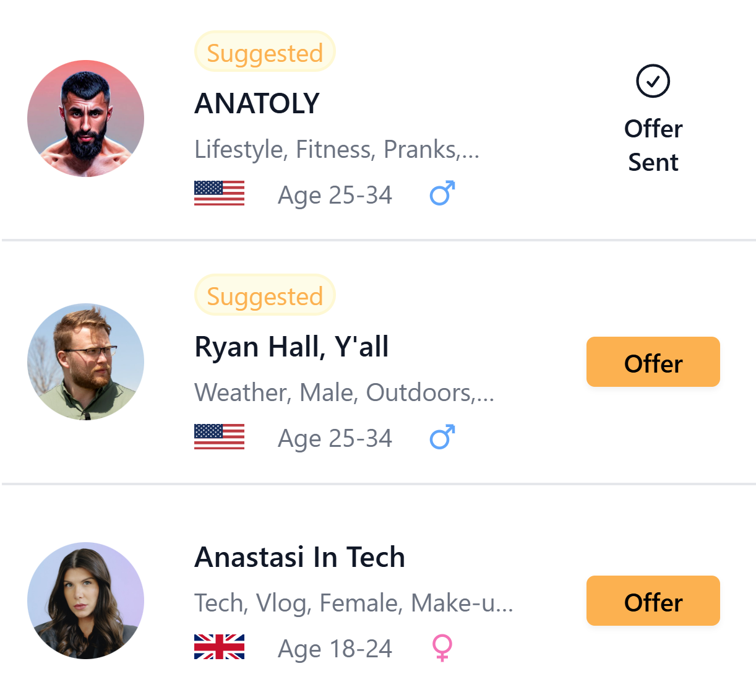Screen dimensions: 756x700
Task: Click the Offer Sent checkmark icon
Action: click(653, 81)
